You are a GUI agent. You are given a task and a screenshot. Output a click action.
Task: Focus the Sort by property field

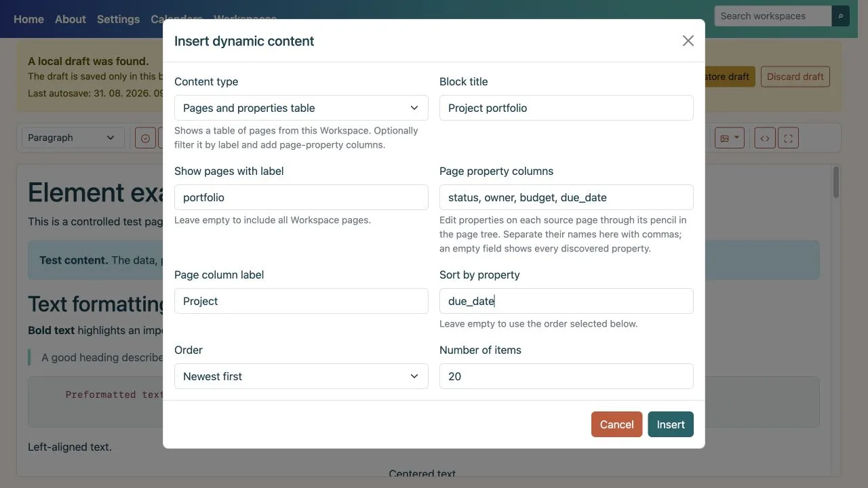pos(566,301)
